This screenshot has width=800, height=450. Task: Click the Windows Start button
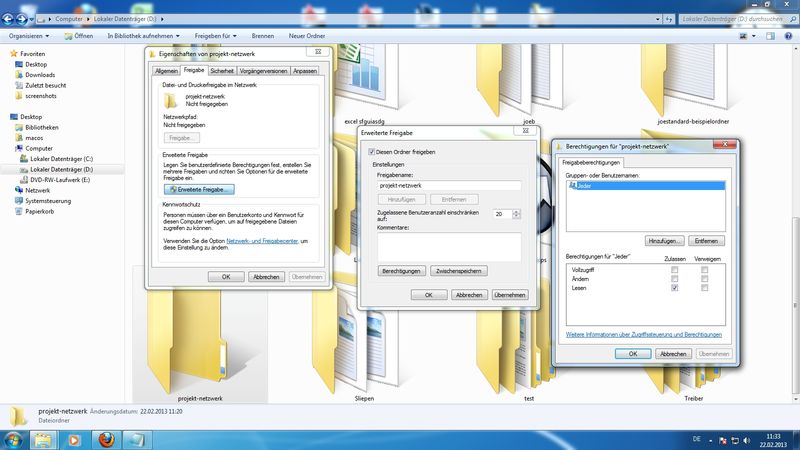14,439
